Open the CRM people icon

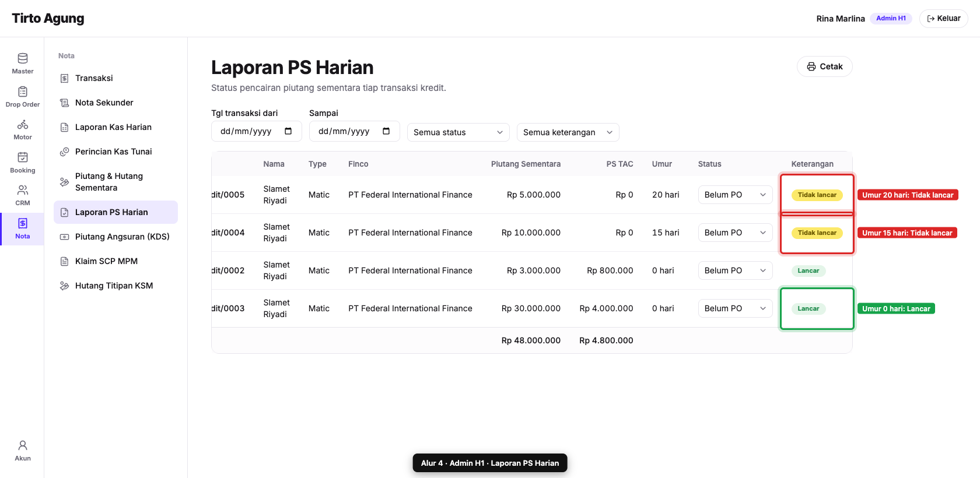(23, 190)
